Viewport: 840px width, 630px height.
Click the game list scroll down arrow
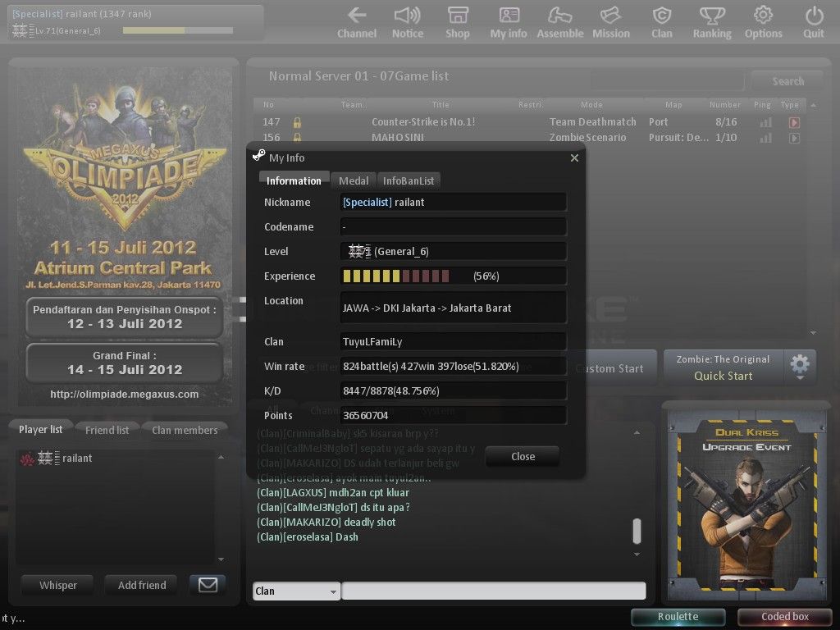[x=813, y=333]
